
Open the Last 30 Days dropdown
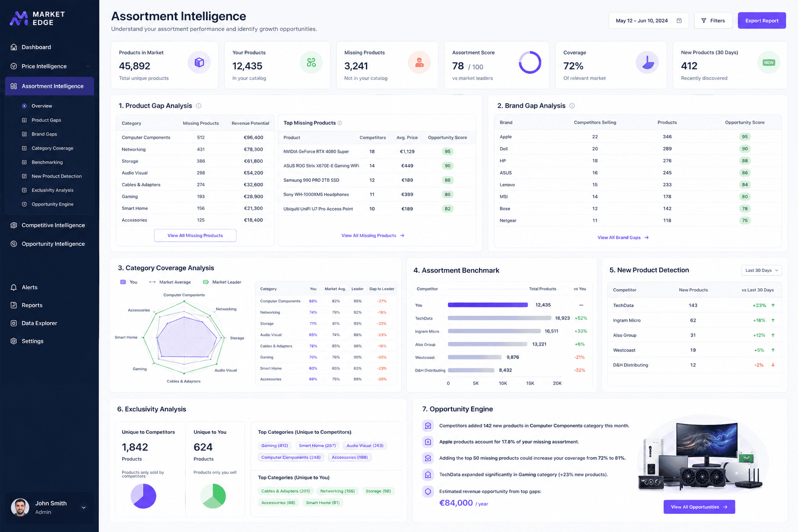click(762, 271)
